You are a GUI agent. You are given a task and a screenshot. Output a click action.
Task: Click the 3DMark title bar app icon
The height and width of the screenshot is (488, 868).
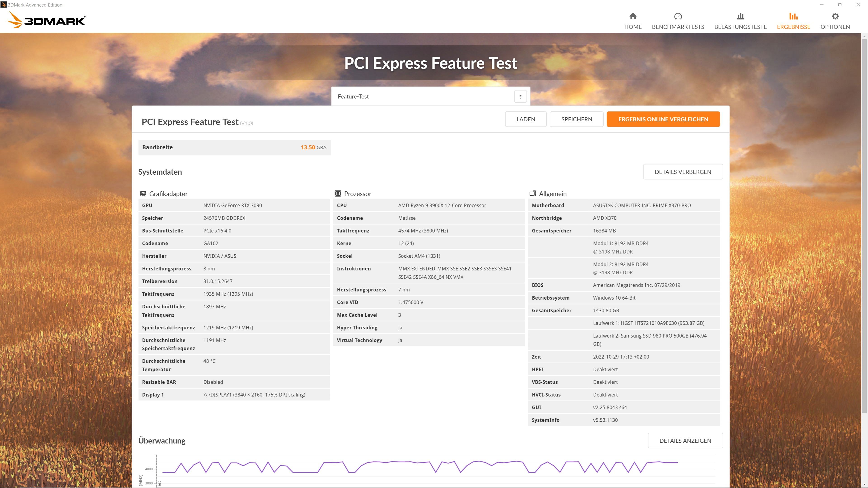3,5
